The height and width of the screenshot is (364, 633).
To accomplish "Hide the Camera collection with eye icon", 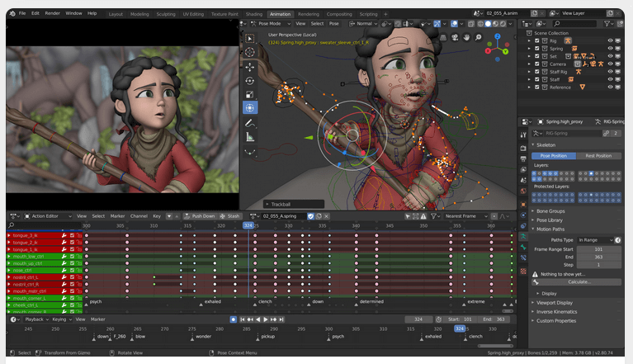I will [x=610, y=64].
